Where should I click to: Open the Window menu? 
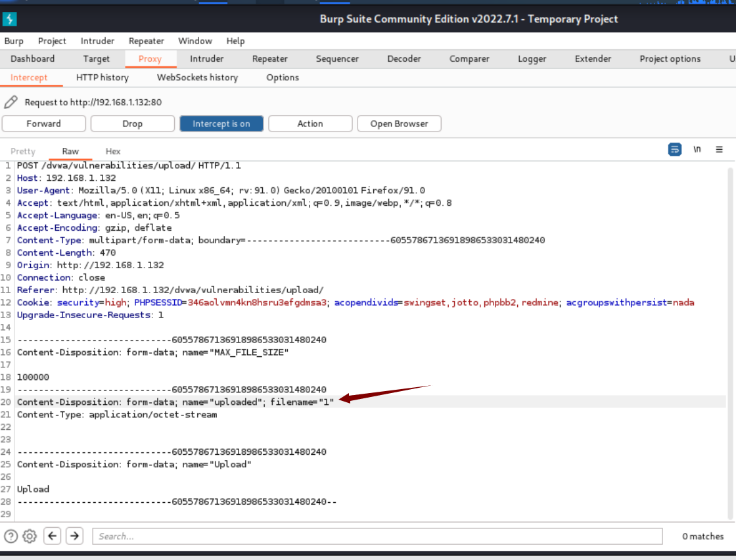[195, 41]
